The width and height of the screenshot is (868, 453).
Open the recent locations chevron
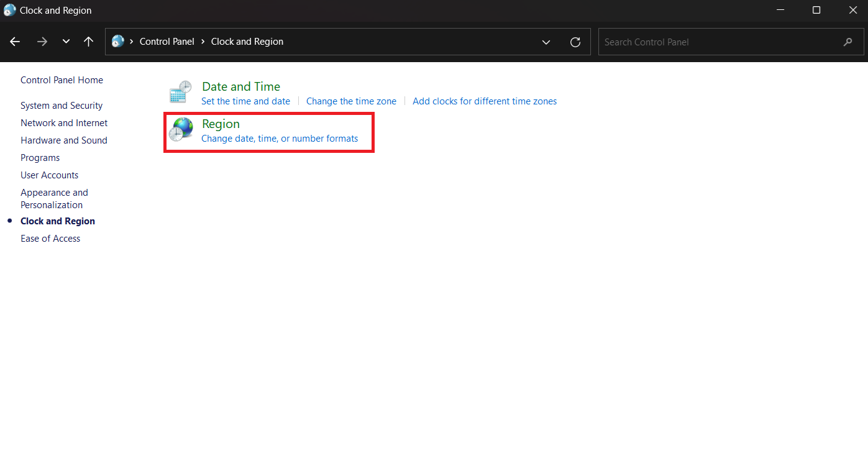[x=66, y=42]
